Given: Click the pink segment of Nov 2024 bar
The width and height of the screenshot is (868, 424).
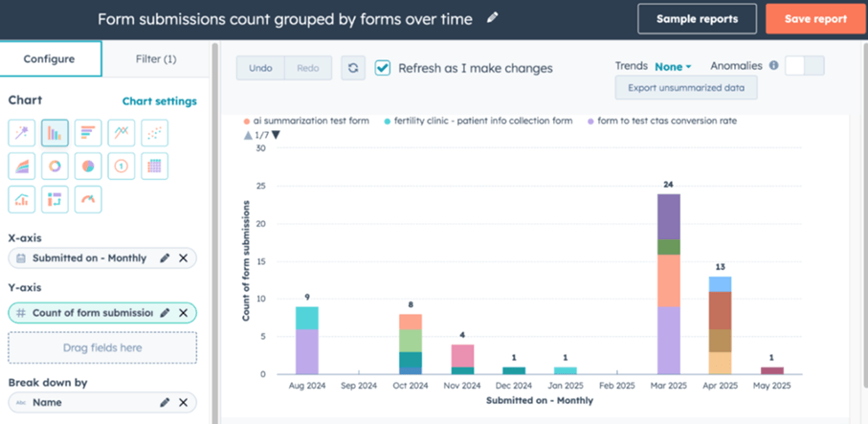Looking at the screenshot, I should pos(462,355).
